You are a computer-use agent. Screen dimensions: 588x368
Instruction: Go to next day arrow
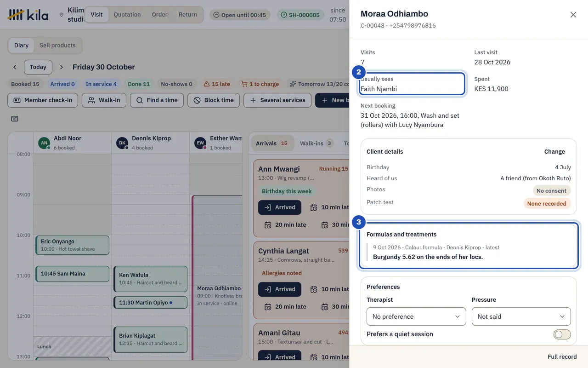[62, 67]
